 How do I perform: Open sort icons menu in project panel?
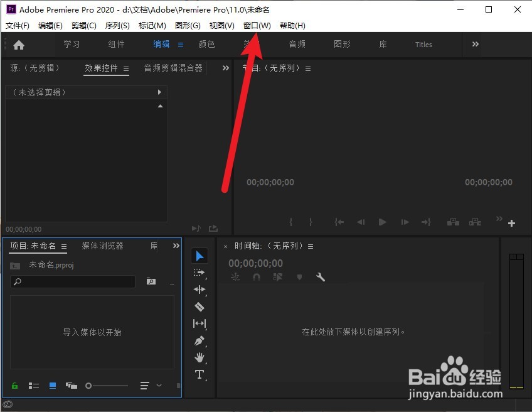144,386
